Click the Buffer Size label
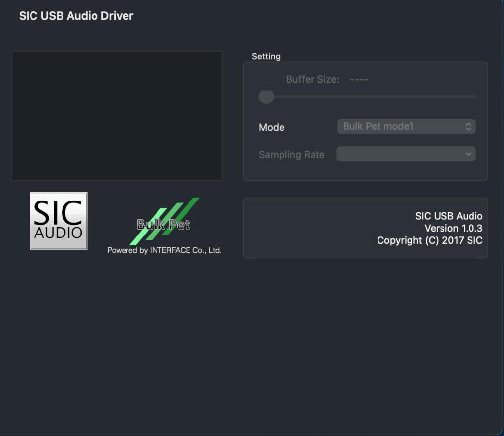Image resolution: width=504 pixels, height=436 pixels. (x=313, y=79)
